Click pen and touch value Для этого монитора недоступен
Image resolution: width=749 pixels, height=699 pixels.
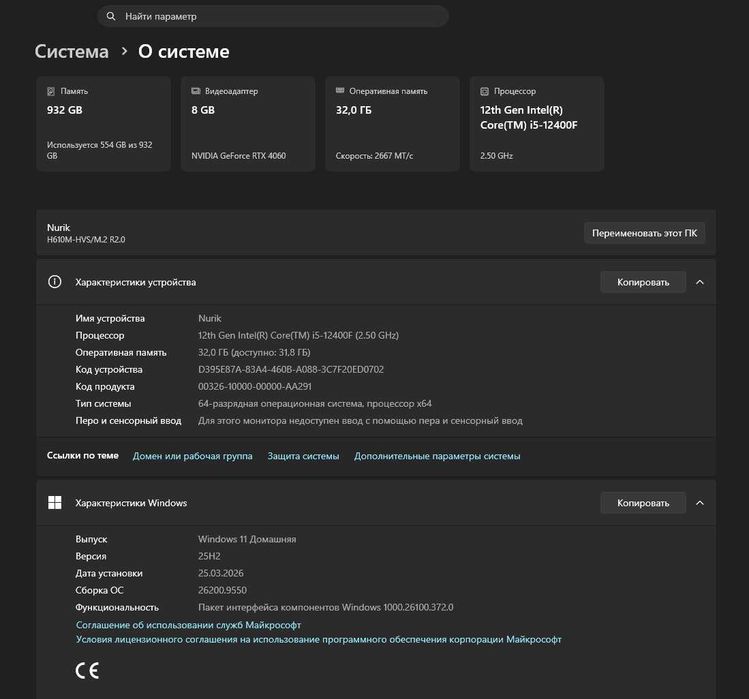(x=360, y=420)
